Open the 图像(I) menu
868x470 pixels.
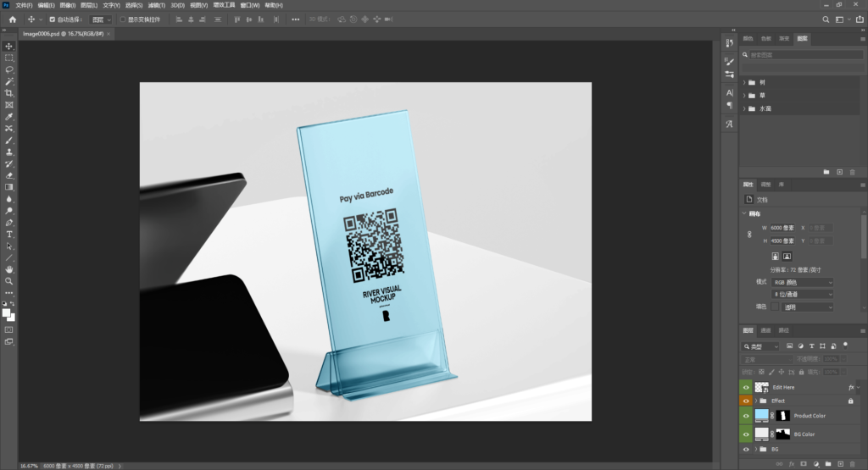(68, 5)
